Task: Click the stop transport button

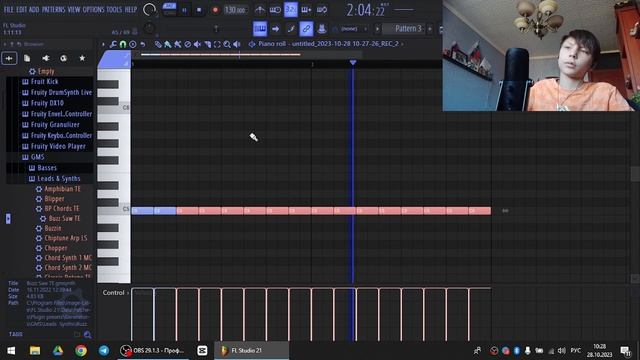Action: pyautogui.click(x=199, y=10)
